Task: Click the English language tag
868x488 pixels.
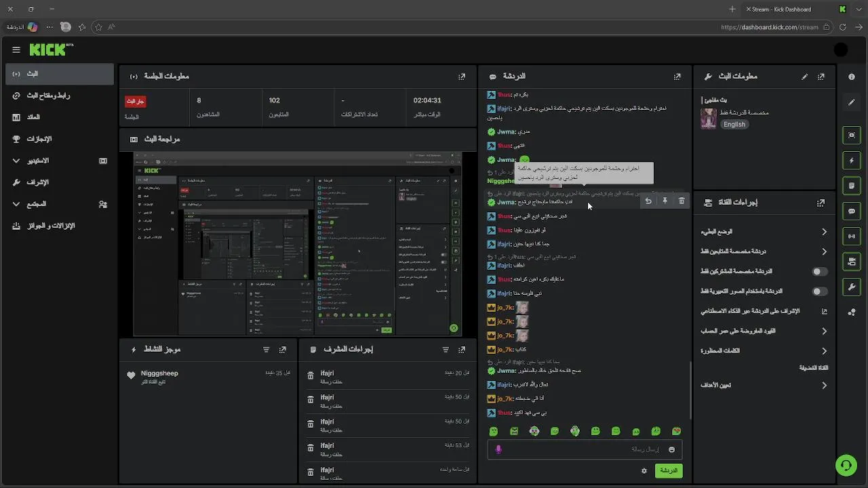Action: (734, 125)
